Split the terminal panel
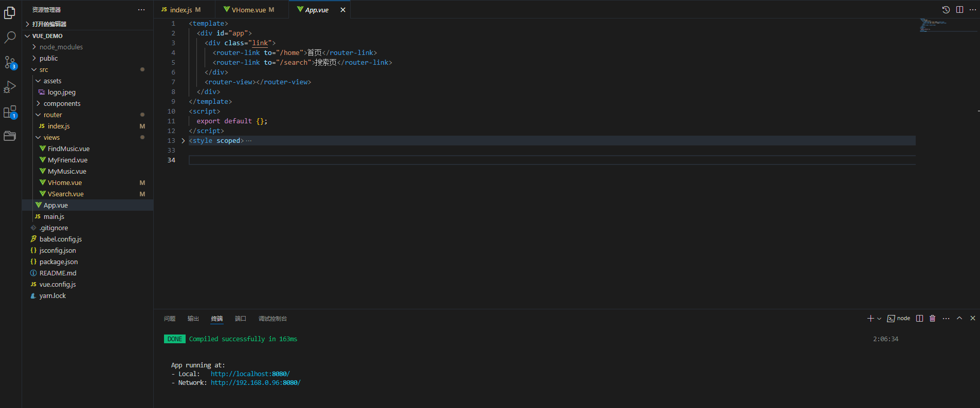 click(x=920, y=319)
